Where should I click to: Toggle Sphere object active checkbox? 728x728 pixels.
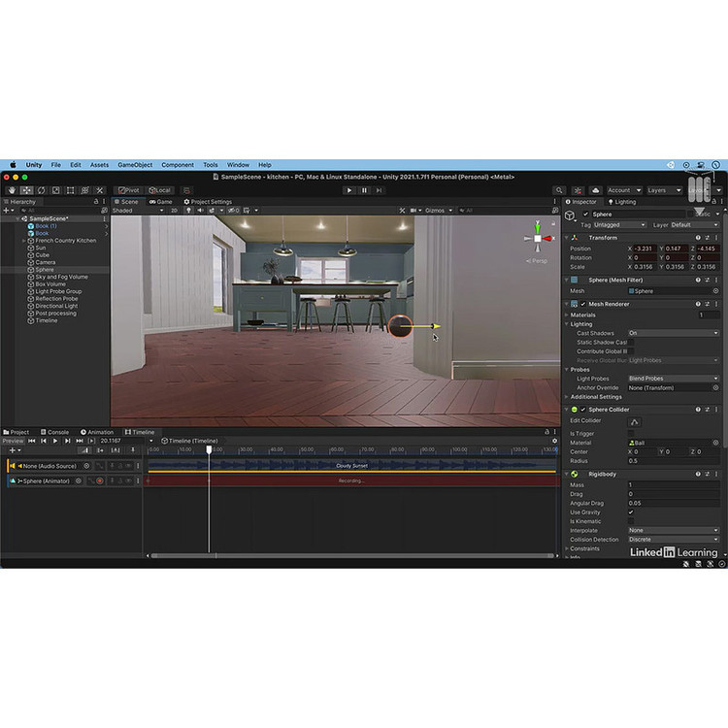pyautogui.click(x=585, y=214)
